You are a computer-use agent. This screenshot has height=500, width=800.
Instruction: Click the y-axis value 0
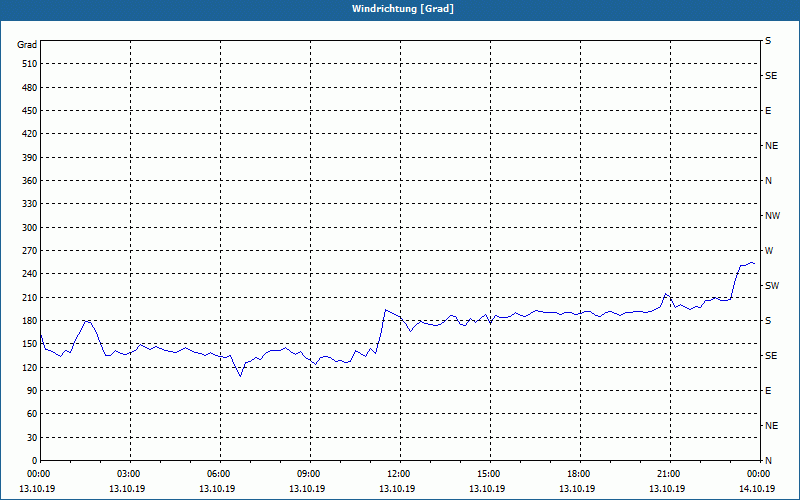tap(35, 461)
